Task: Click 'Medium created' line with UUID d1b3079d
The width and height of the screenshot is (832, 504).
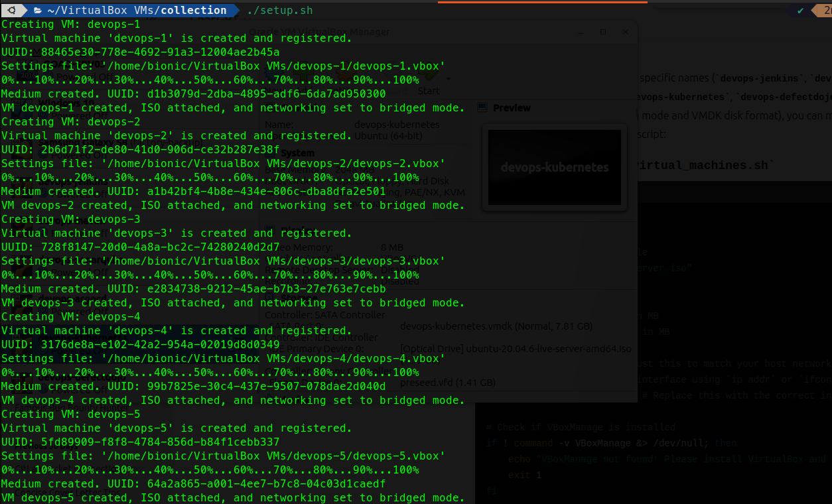Action: click(194, 94)
